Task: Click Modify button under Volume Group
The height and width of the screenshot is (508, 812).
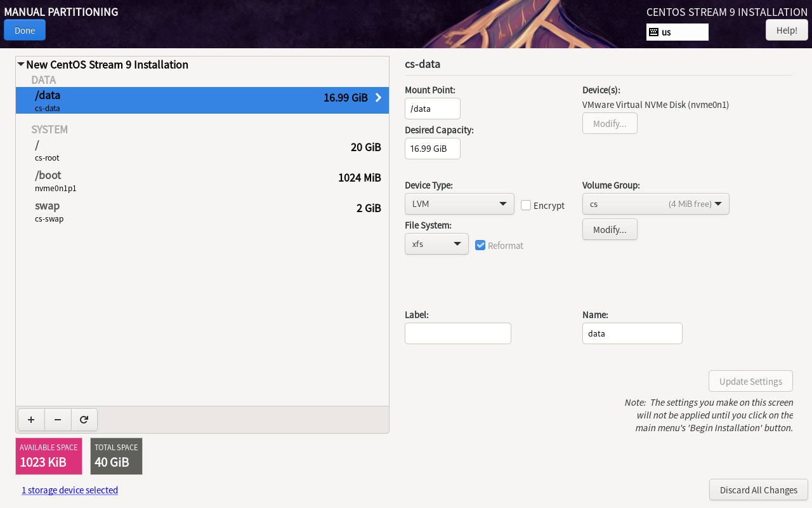Action: 610,229
